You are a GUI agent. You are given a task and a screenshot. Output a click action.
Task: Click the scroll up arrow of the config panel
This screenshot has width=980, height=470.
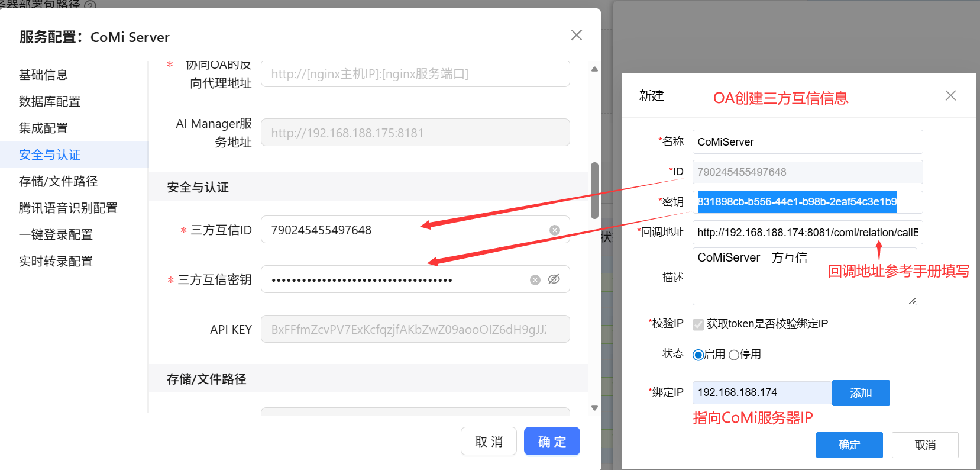(594, 69)
